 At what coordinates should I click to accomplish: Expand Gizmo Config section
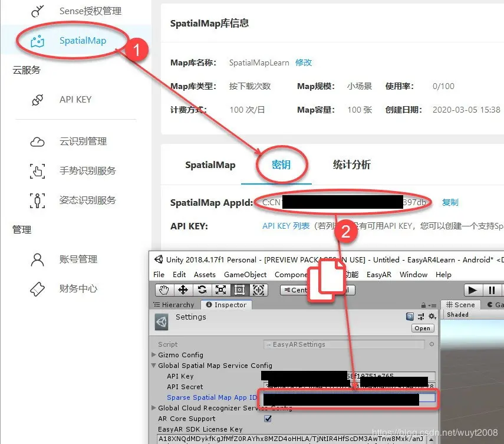154,354
